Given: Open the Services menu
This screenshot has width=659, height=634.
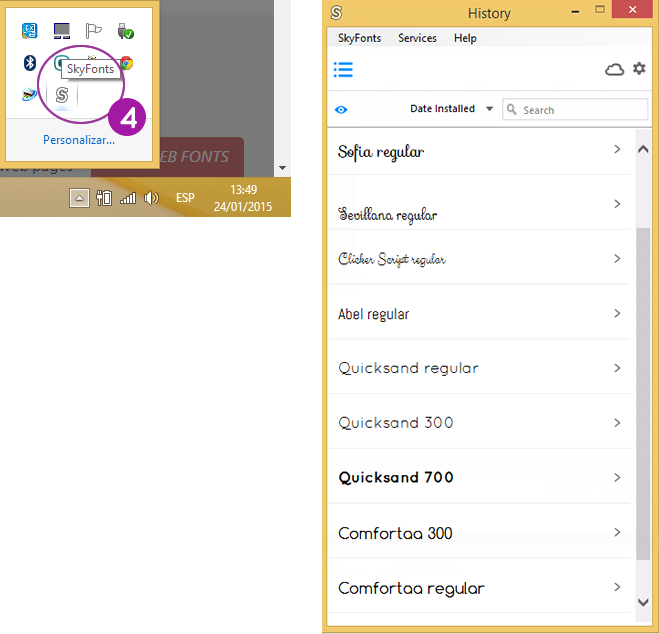Looking at the screenshot, I should [x=417, y=38].
